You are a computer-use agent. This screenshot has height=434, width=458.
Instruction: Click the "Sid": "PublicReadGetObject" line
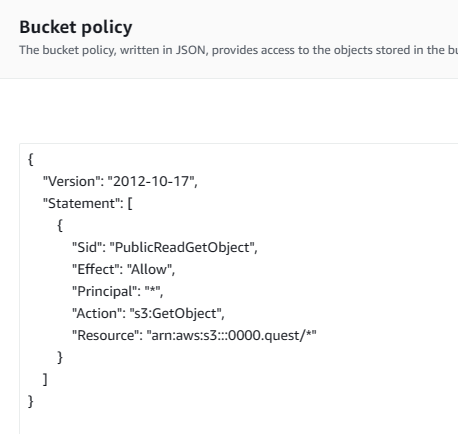point(165,247)
